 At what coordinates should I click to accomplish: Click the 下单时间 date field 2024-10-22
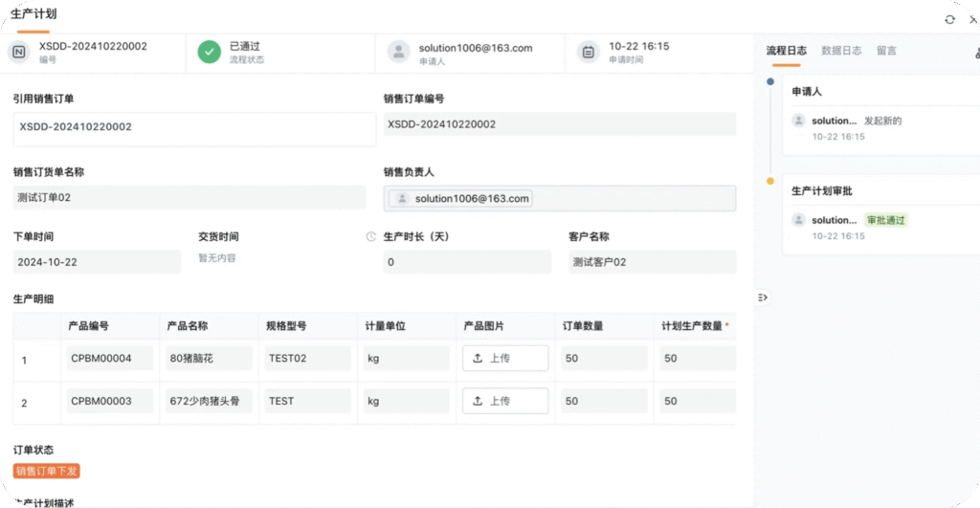click(x=97, y=262)
